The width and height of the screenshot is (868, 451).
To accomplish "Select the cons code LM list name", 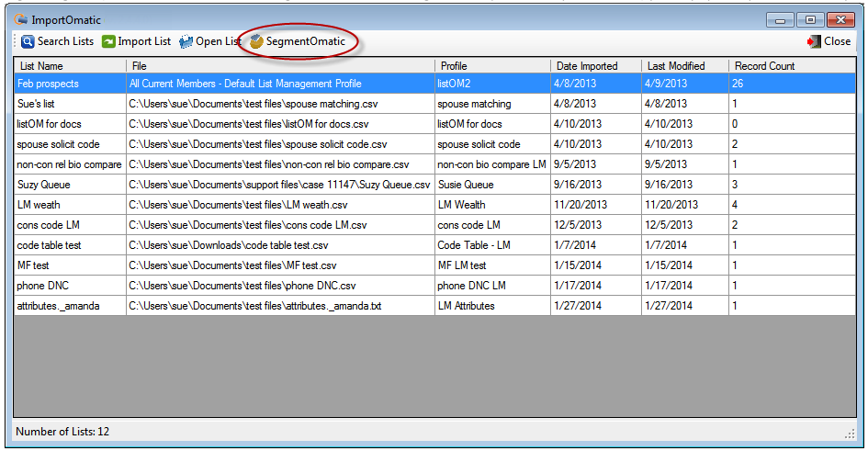I will (48, 225).
